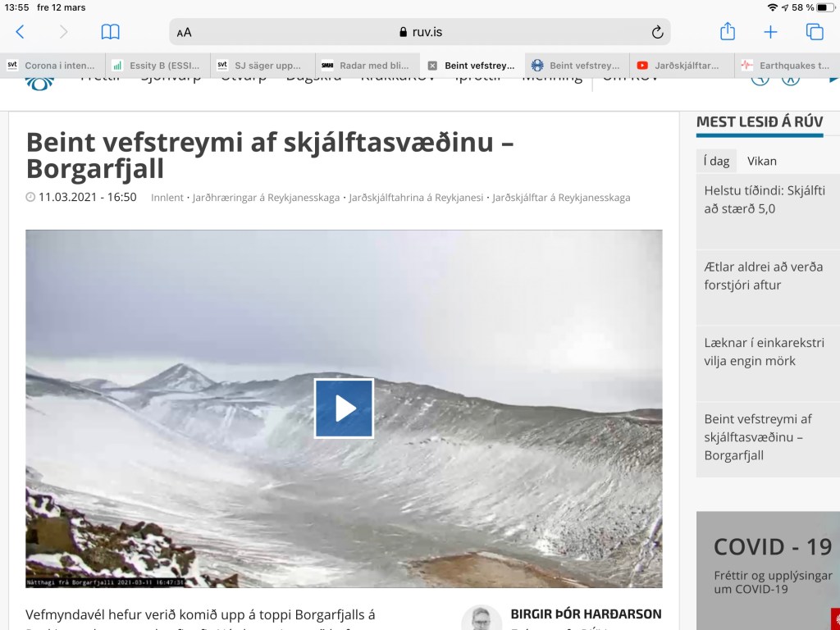Switch to the Radar med blixt tab
Viewport: 840px width, 630px height.
tap(367, 66)
